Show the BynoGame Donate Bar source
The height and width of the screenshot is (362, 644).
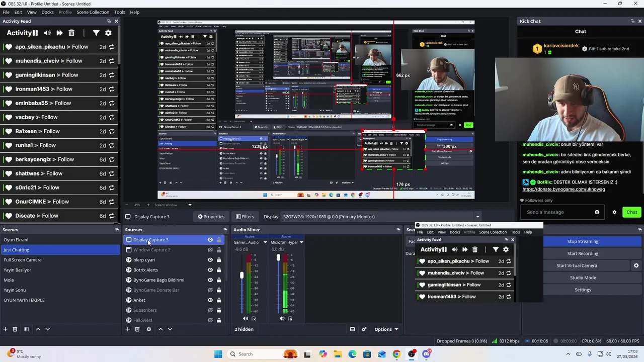(210, 290)
